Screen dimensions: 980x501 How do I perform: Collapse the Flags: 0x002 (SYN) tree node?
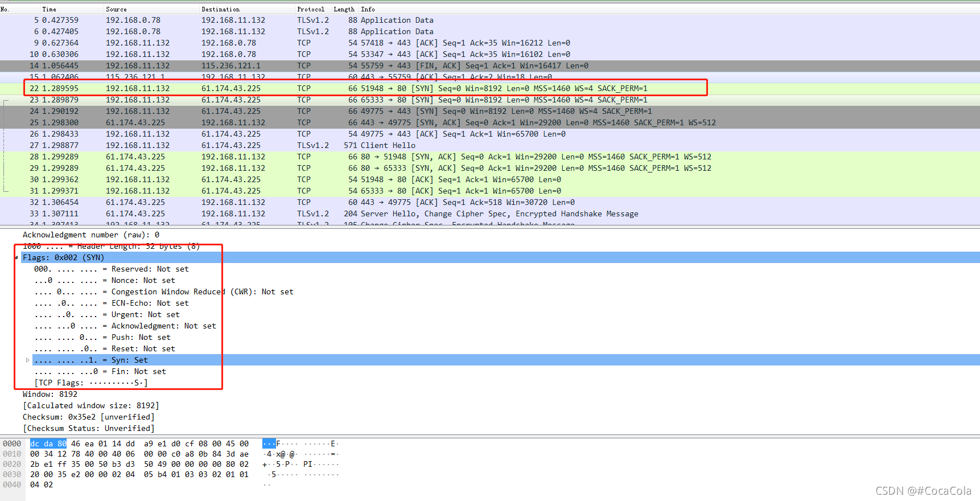(x=17, y=257)
